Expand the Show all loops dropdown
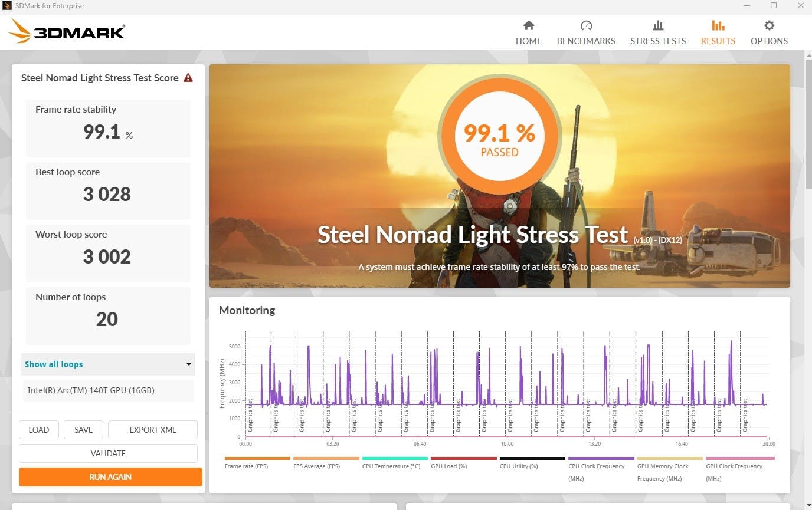Screen dimensions: 812x510 tap(108, 364)
